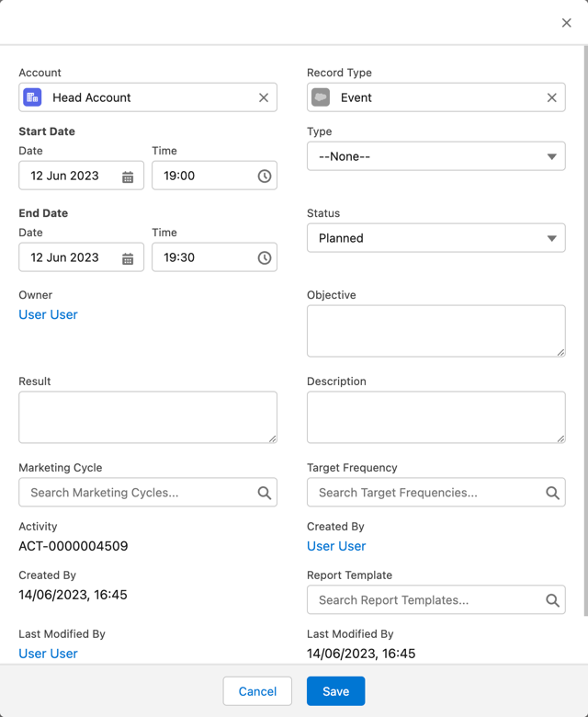This screenshot has width=588, height=717.
Task: Click the Marketing Cycle search icon
Action: coord(265,493)
